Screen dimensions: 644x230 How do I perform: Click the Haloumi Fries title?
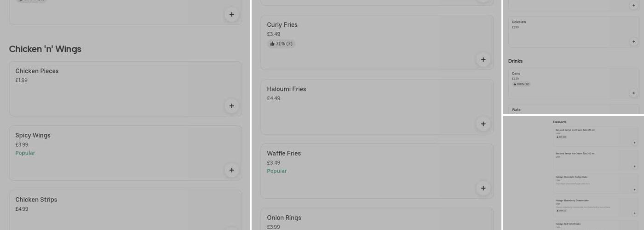[x=286, y=89]
